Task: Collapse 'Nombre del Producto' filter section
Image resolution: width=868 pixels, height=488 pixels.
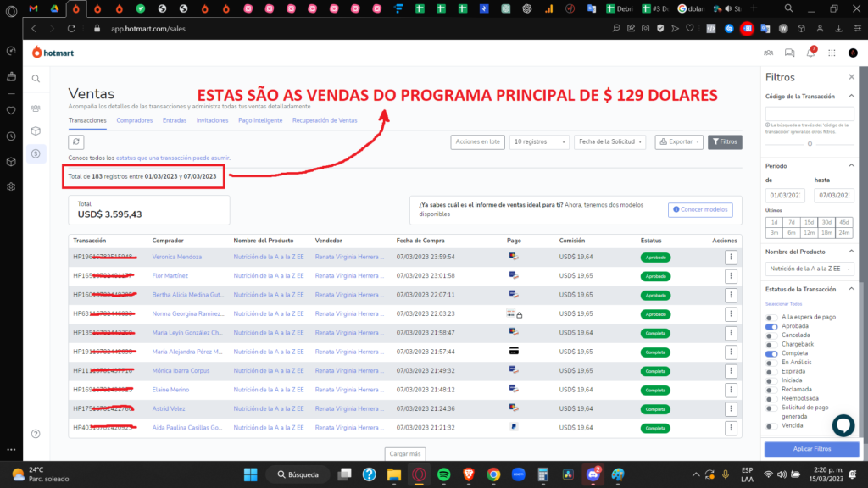Action: (x=851, y=252)
